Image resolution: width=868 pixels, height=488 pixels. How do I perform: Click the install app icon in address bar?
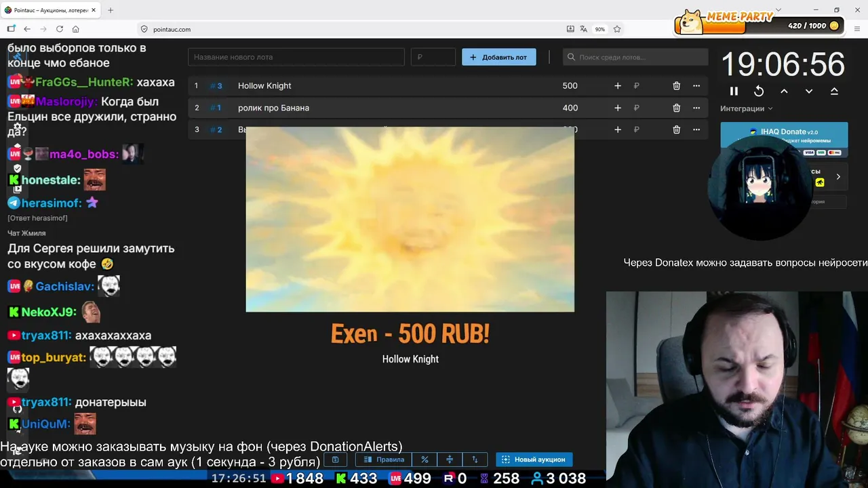(x=570, y=29)
